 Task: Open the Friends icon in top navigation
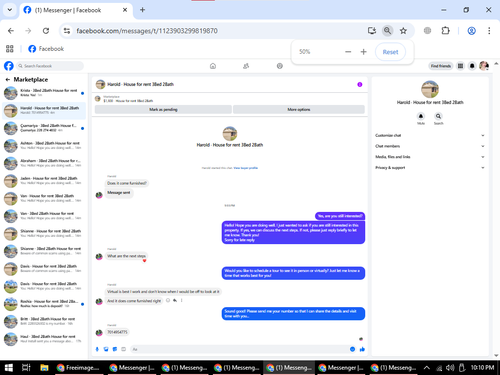pyautogui.click(x=246, y=66)
